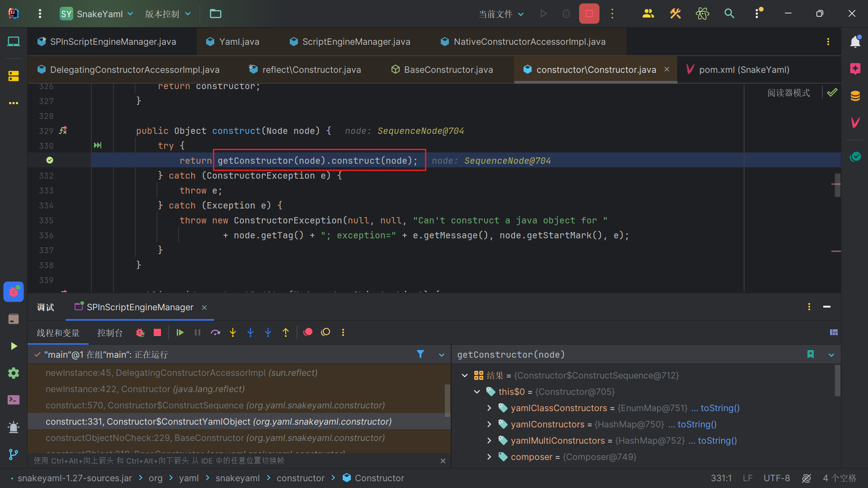Screen dimensions: 868x488
Task: Open the Terminal tool window
Action: click(x=14, y=400)
